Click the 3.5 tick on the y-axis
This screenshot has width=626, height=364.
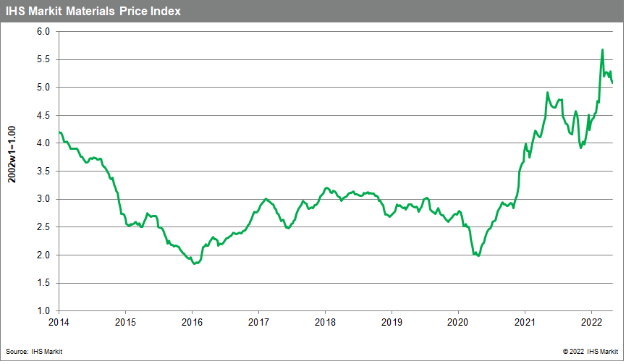42,172
